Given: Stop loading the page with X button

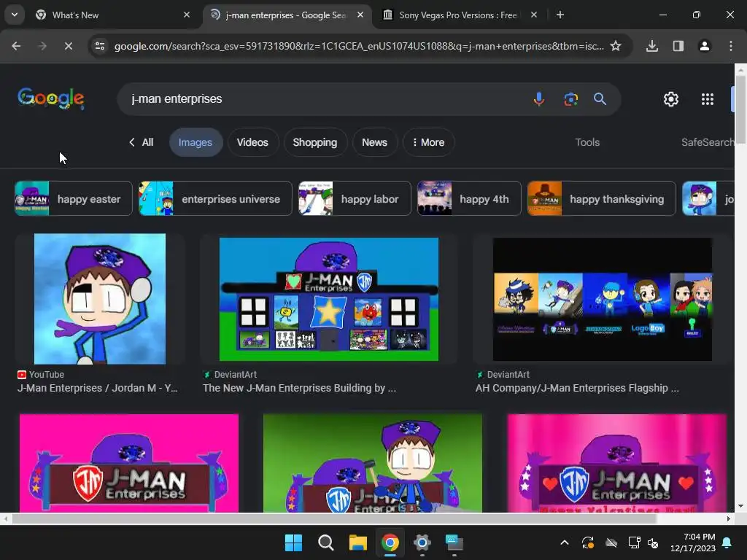Looking at the screenshot, I should (68, 46).
